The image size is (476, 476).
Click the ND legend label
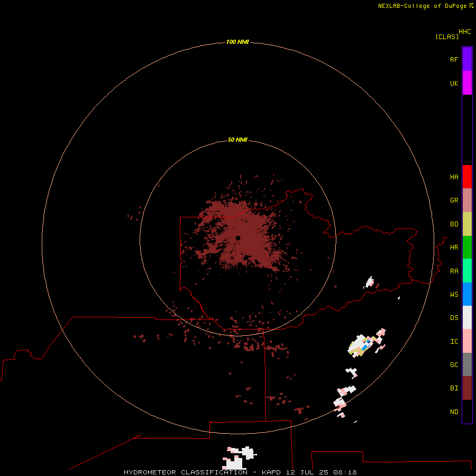click(x=454, y=412)
